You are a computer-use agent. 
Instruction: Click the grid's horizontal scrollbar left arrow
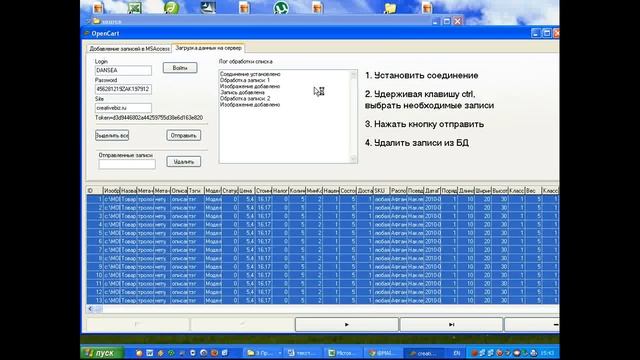point(90,309)
